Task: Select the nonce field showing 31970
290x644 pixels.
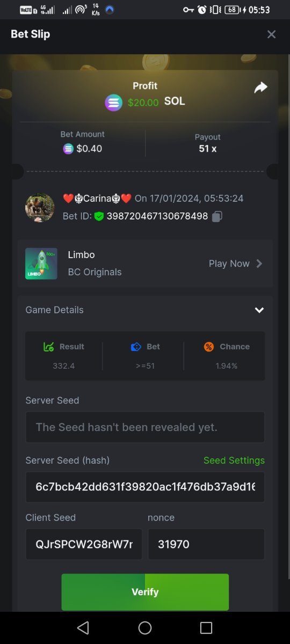Action: pos(206,544)
